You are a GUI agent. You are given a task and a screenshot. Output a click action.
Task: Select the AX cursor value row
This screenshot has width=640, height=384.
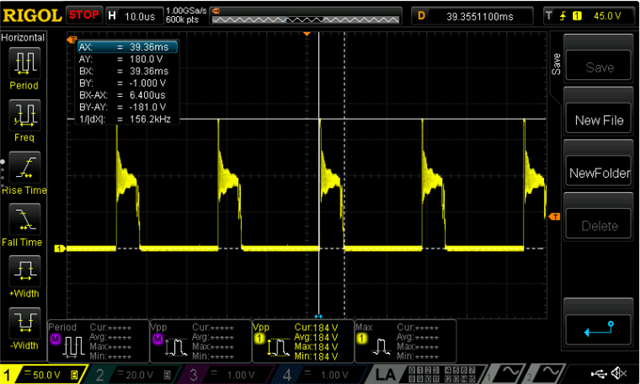click(128, 47)
